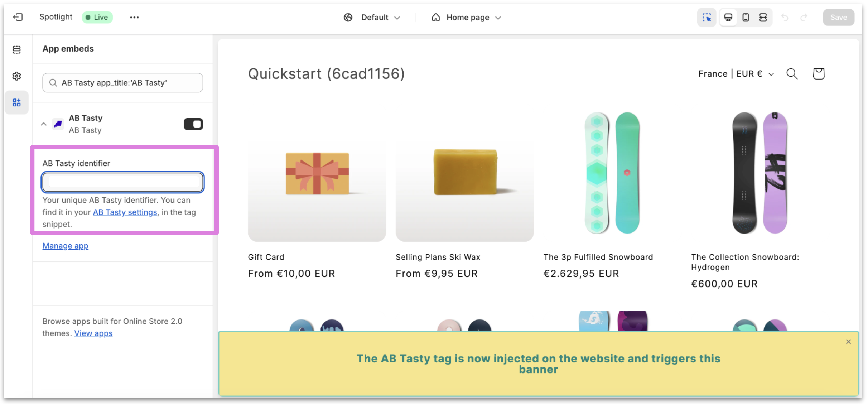Disable the AB Tasty app embed toggle
868x404 pixels.
click(193, 124)
